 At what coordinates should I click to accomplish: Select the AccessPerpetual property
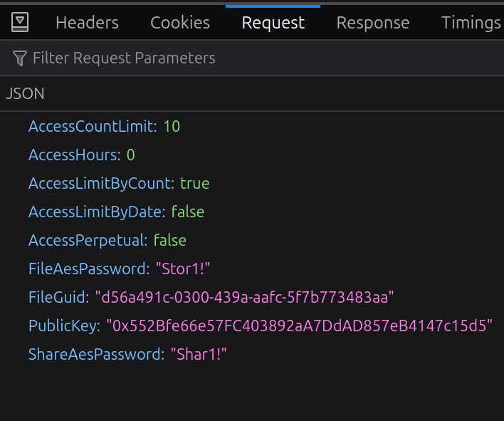88,240
